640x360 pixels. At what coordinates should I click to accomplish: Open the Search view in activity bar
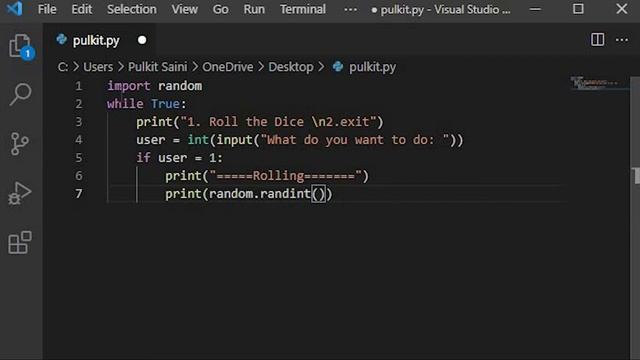20,95
